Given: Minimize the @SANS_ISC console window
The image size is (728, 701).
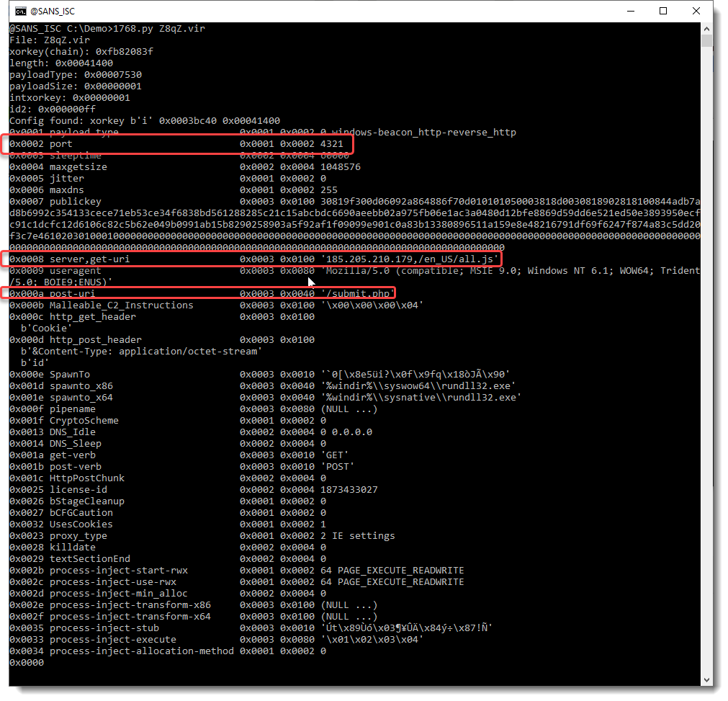Looking at the screenshot, I should (x=631, y=11).
